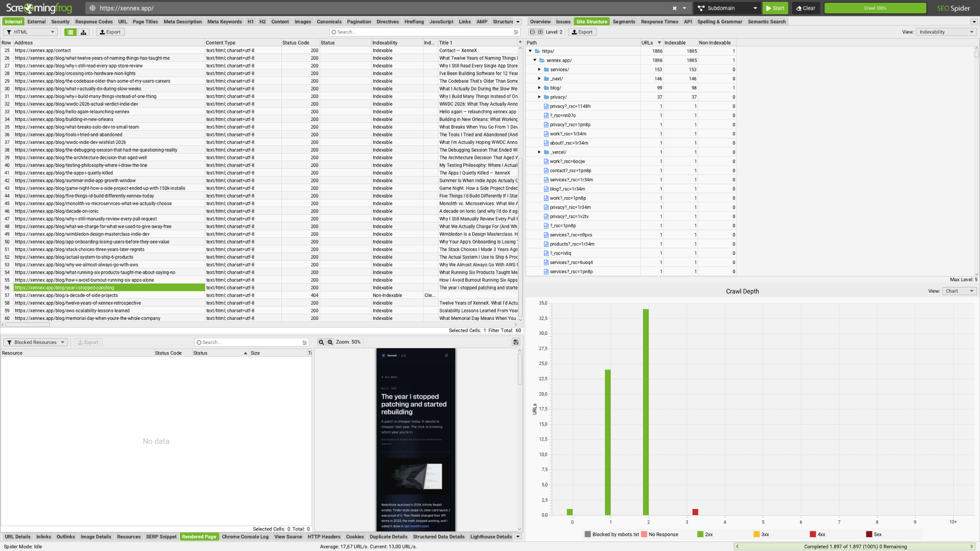Viewport: 980px width, 551px height.
Task: Open more top tabs overflow arrow after Structure
Action: pyautogui.click(x=518, y=22)
